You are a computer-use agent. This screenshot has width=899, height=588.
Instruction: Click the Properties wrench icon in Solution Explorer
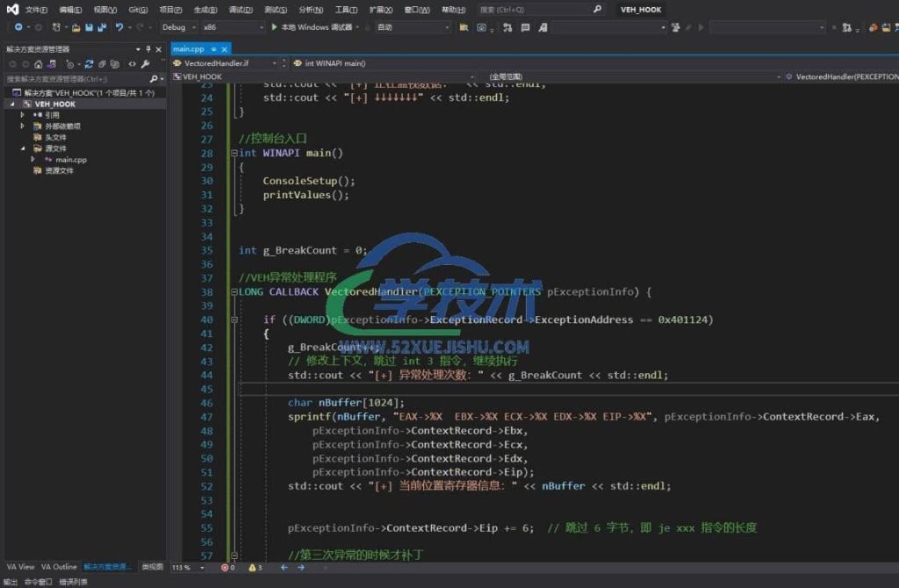pyautogui.click(x=145, y=64)
